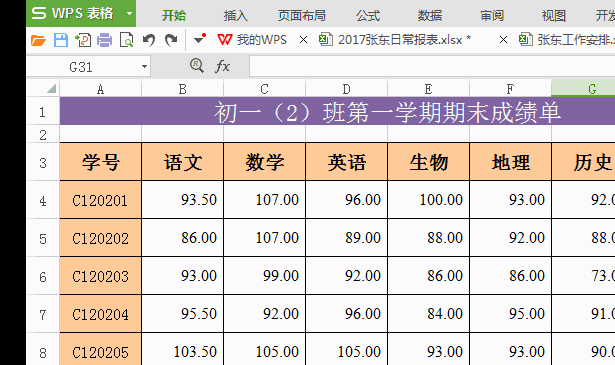
Task: Select the 学号 header cell
Action: coord(100,162)
